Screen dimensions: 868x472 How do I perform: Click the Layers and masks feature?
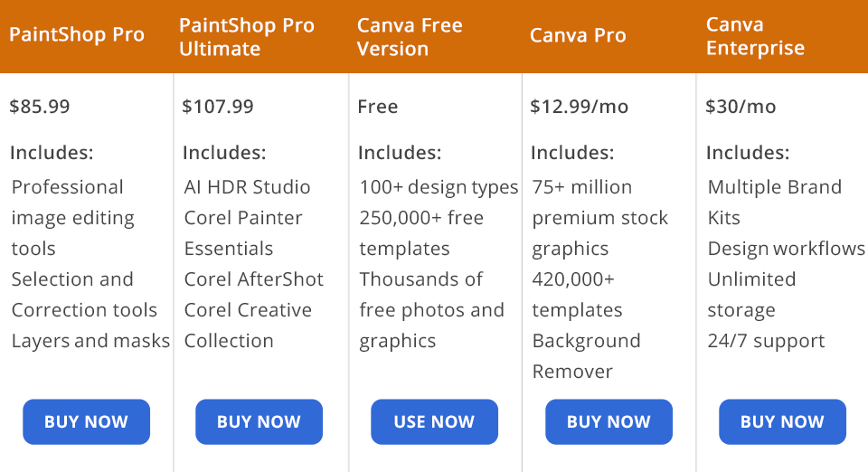(90, 341)
